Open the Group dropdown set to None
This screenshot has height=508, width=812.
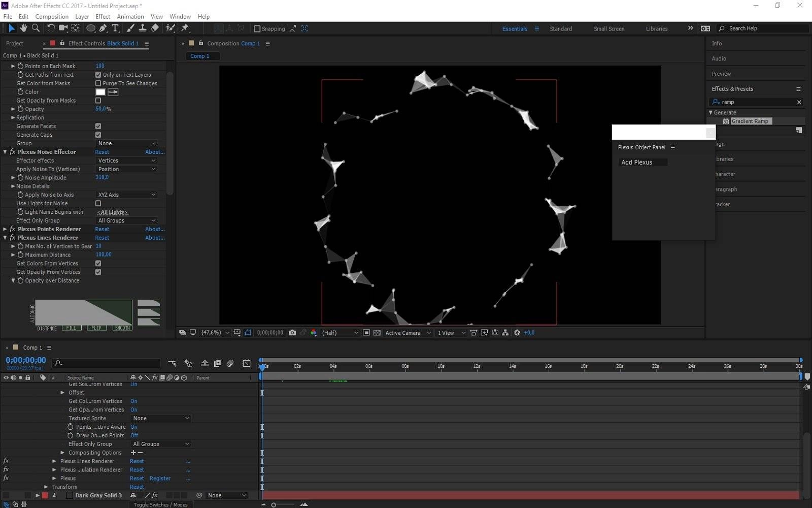pyautogui.click(x=126, y=143)
